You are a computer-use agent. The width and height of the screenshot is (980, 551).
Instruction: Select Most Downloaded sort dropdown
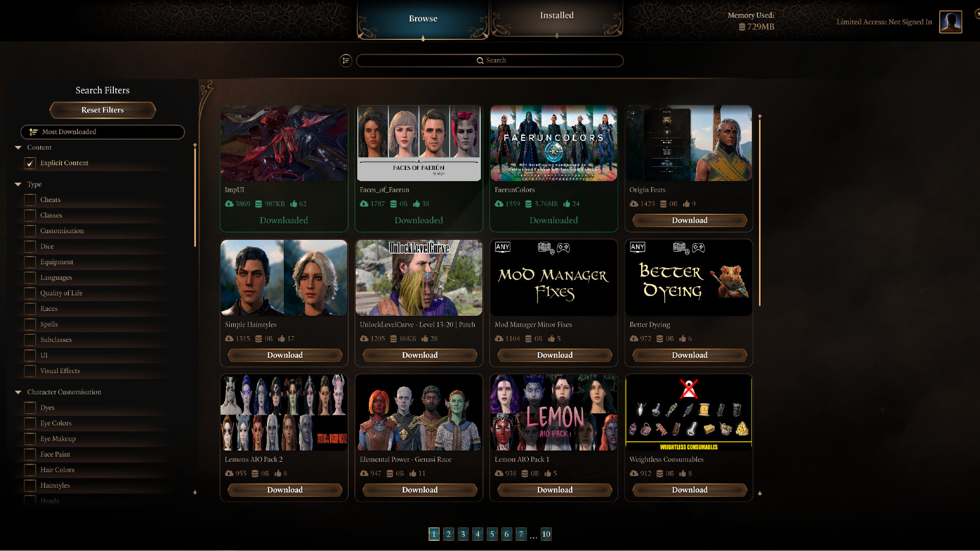102,131
